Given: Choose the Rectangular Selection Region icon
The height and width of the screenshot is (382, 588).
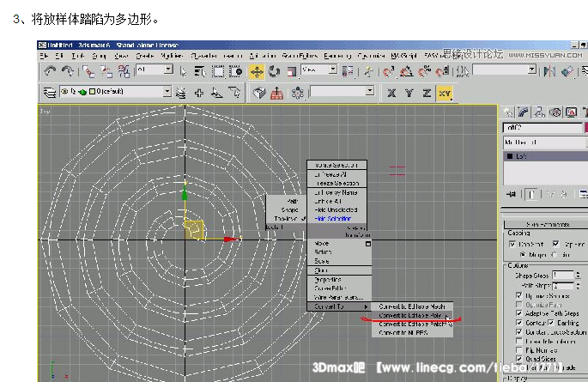Looking at the screenshot, I should point(218,71).
